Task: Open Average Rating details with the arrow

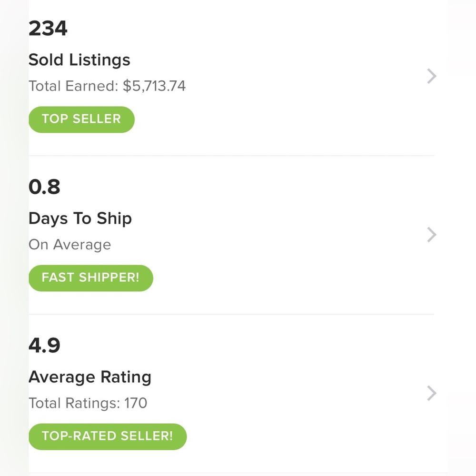Action: coord(431,393)
